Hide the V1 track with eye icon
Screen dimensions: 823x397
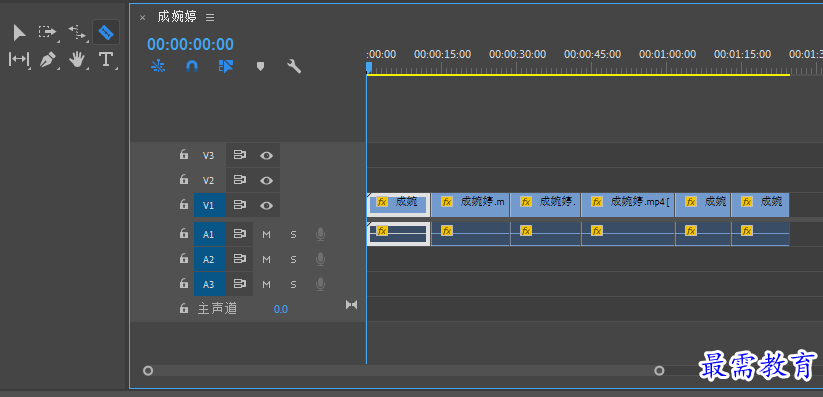point(267,205)
